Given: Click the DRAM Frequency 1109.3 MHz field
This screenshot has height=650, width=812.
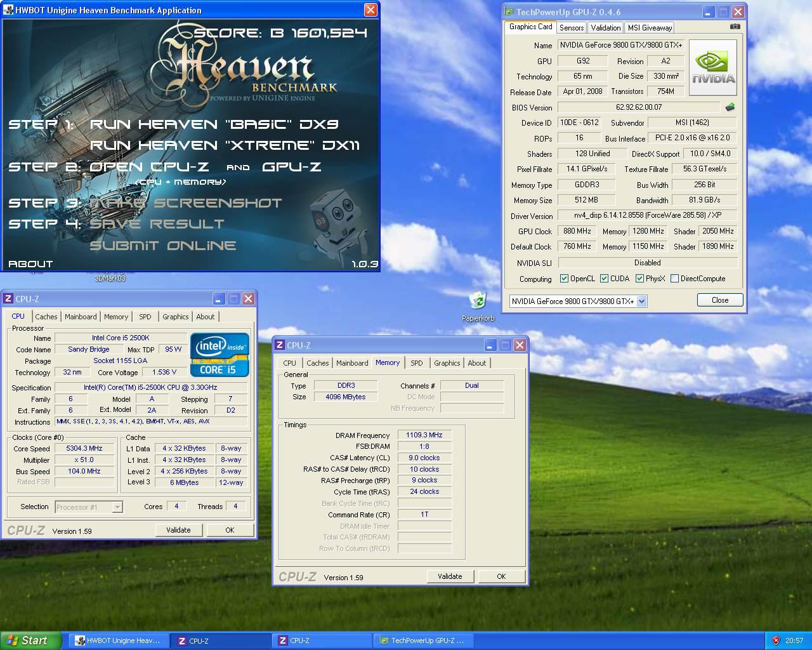Looking at the screenshot, I should point(424,435).
